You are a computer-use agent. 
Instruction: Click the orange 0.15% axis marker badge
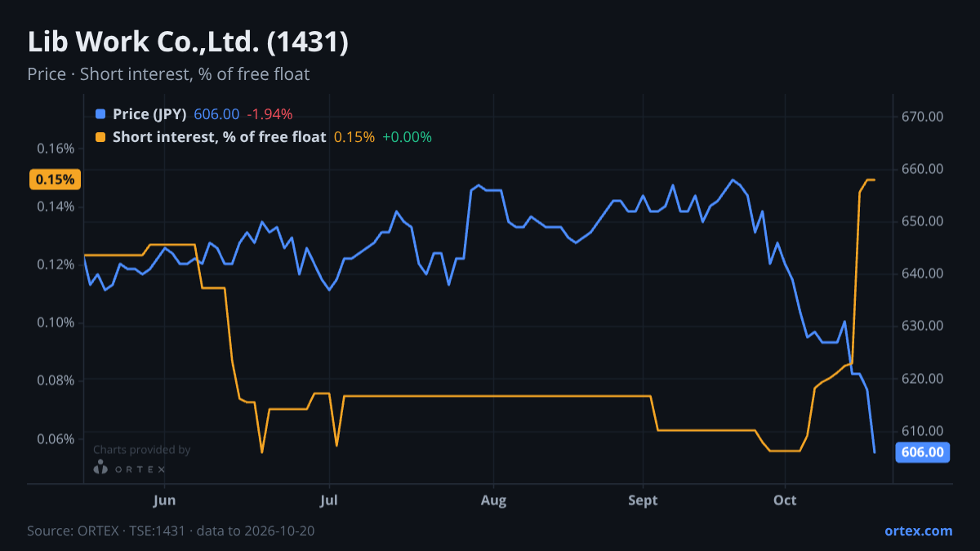click(x=55, y=180)
